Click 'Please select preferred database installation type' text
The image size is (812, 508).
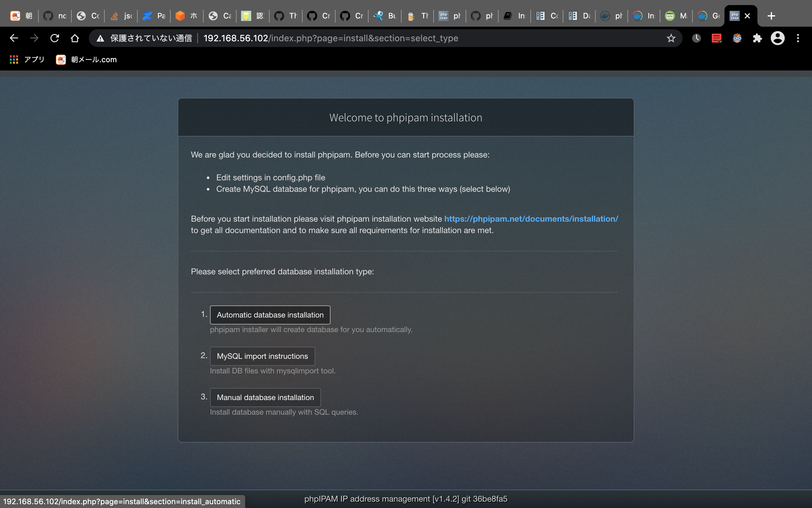pyautogui.click(x=282, y=271)
